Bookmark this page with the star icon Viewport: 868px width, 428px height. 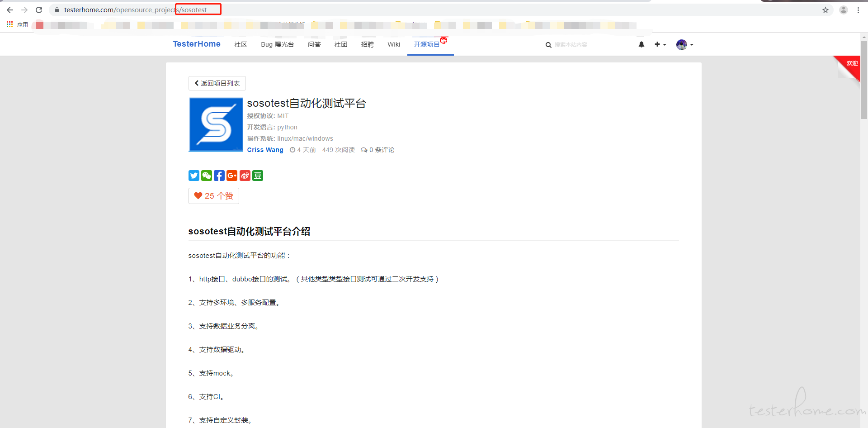pyautogui.click(x=826, y=10)
